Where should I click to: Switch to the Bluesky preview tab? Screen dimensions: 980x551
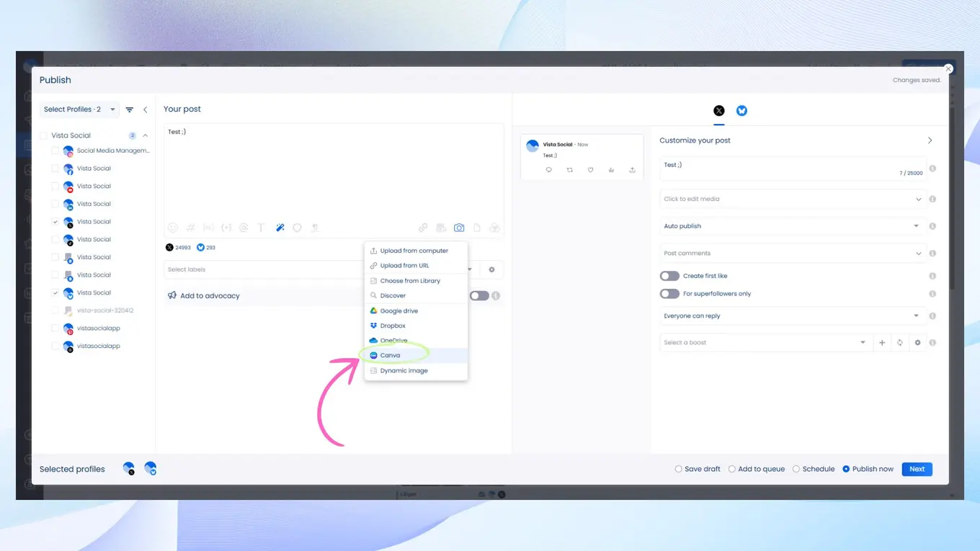click(741, 111)
